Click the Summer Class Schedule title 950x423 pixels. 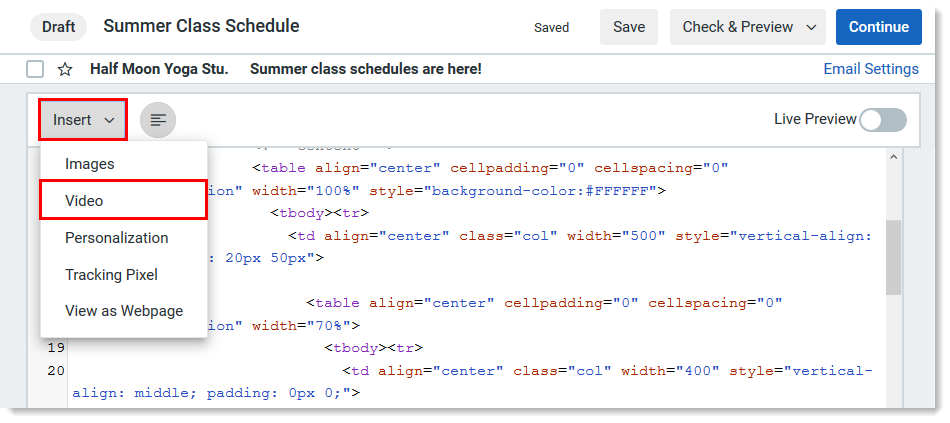click(x=201, y=26)
